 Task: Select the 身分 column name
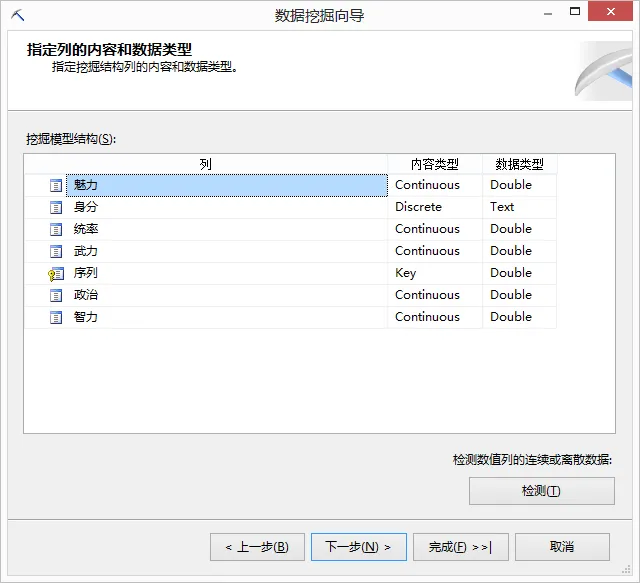pos(86,207)
